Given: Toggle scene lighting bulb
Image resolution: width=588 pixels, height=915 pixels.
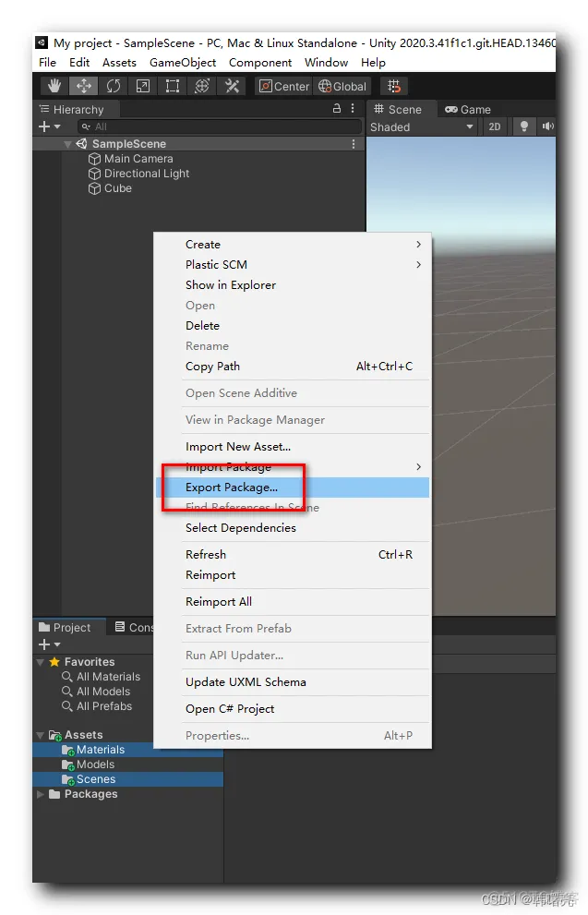Looking at the screenshot, I should [x=523, y=126].
